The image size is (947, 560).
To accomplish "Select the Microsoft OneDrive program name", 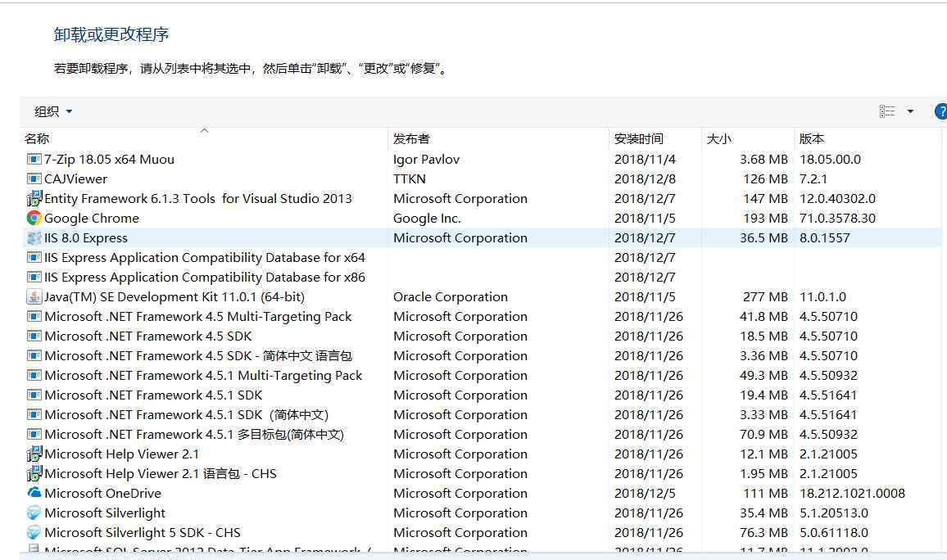I will (x=102, y=493).
